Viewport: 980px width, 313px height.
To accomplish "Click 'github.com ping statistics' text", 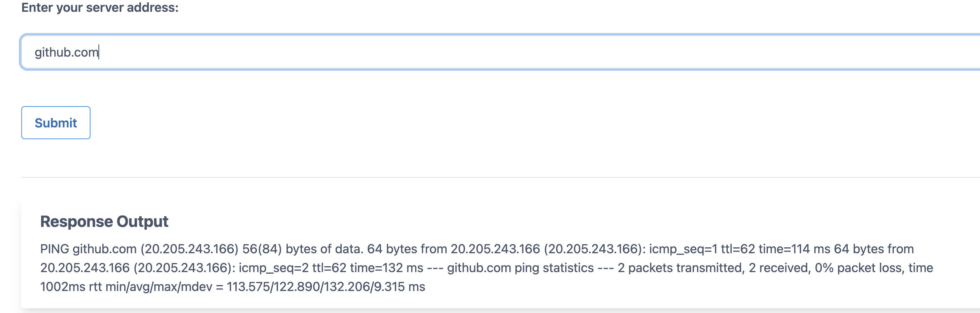I will (520, 268).
